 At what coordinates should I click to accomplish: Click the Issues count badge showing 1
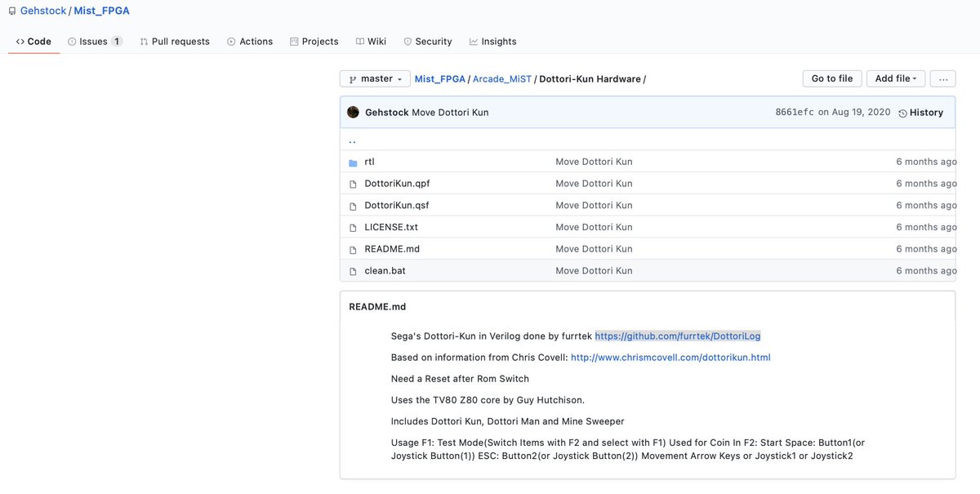coord(117,42)
